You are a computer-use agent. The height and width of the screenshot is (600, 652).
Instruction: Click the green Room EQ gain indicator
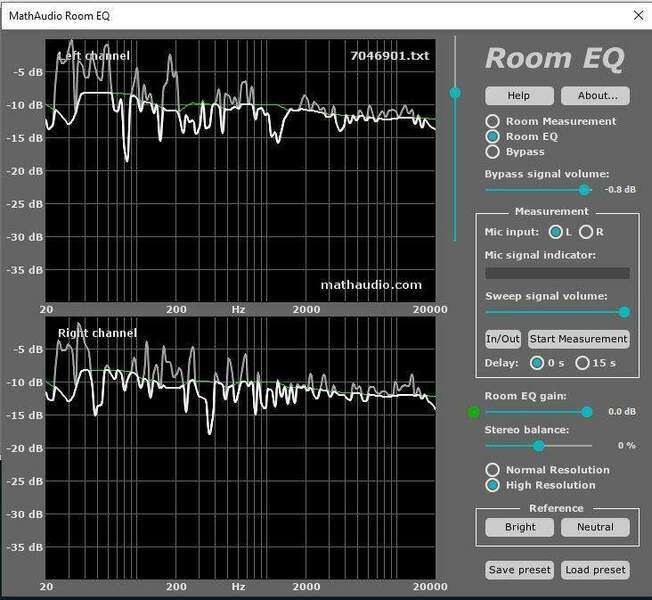click(474, 412)
